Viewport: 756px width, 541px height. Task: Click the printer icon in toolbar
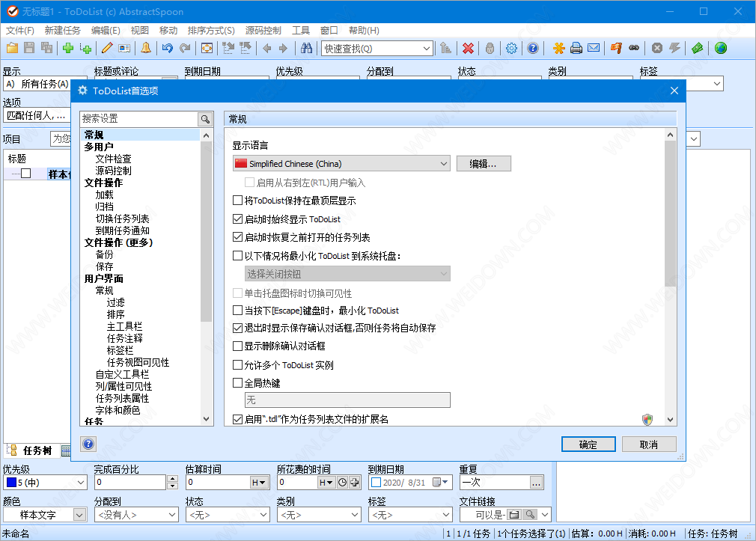[576, 48]
